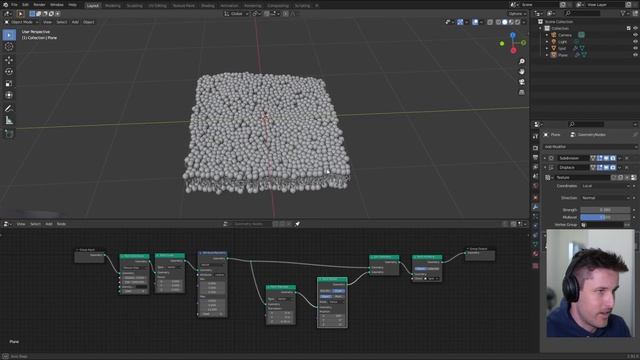Toggle Collection visibility eye in outliner
Image resolution: width=640 pixels, height=360 pixels.
click(635, 28)
